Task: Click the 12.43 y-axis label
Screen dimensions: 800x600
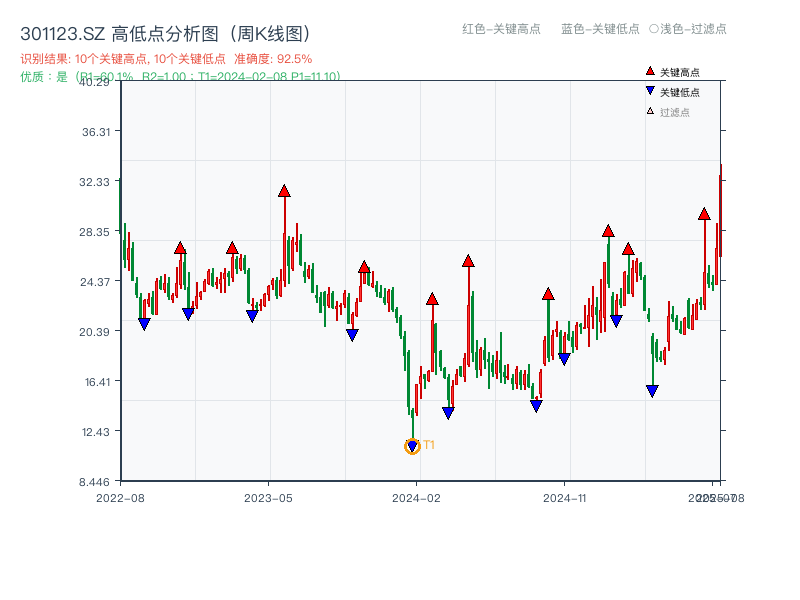Action: (x=96, y=432)
